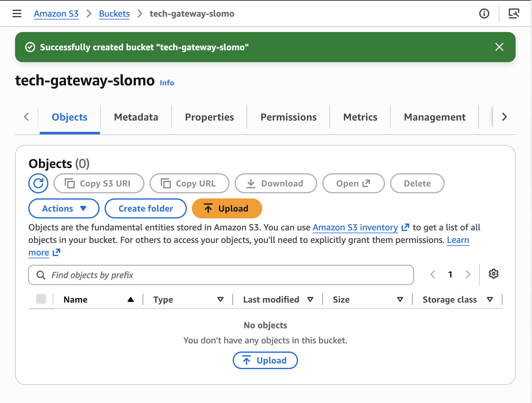This screenshot has height=403, width=532.
Task: Click the Download button
Action: click(x=276, y=183)
